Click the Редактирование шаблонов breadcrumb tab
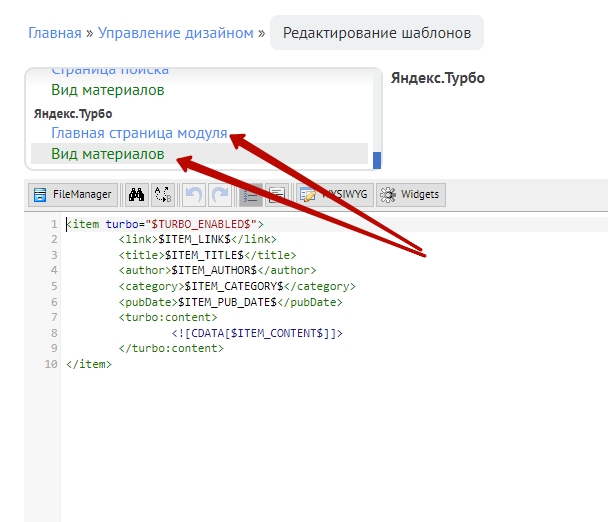The width and height of the screenshot is (608, 522). [376, 33]
